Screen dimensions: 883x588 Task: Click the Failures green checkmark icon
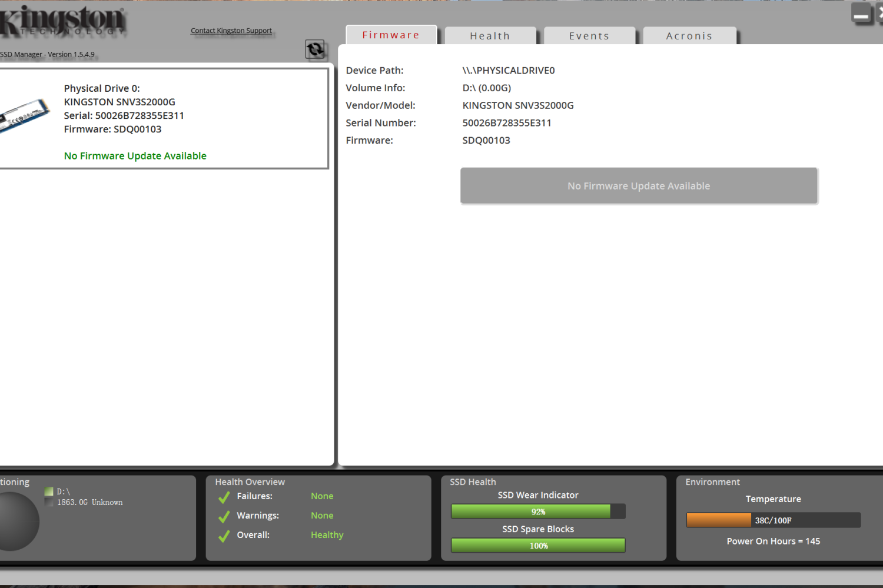[224, 497]
